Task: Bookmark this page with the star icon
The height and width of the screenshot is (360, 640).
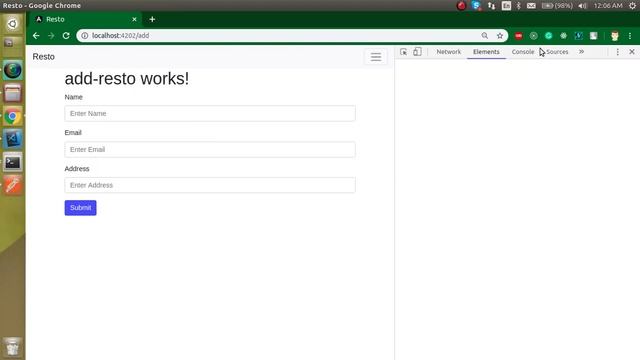Action: [x=500, y=36]
